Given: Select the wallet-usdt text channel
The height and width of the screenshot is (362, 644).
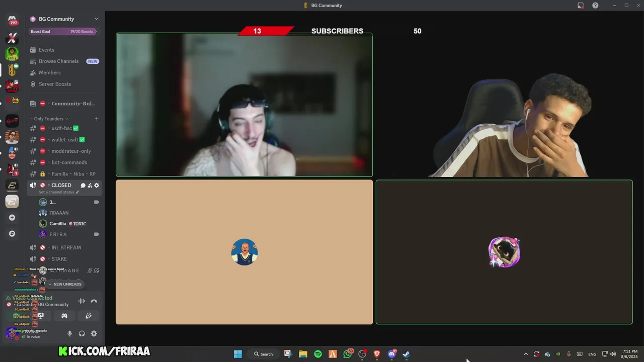Looking at the screenshot, I should [64, 140].
